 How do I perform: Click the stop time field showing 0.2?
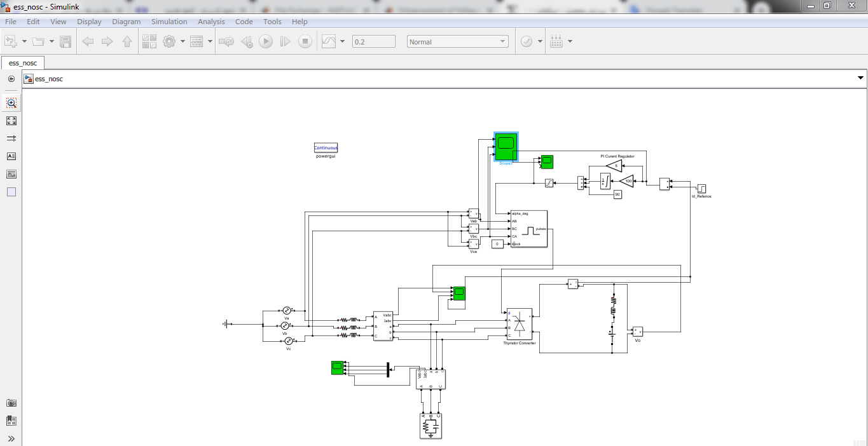(373, 42)
